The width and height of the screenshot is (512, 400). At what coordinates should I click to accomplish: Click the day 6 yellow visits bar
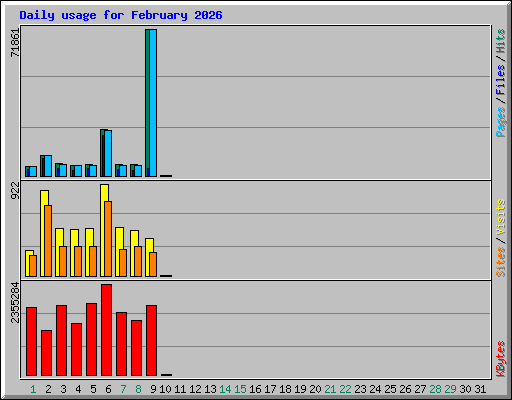click(x=104, y=230)
